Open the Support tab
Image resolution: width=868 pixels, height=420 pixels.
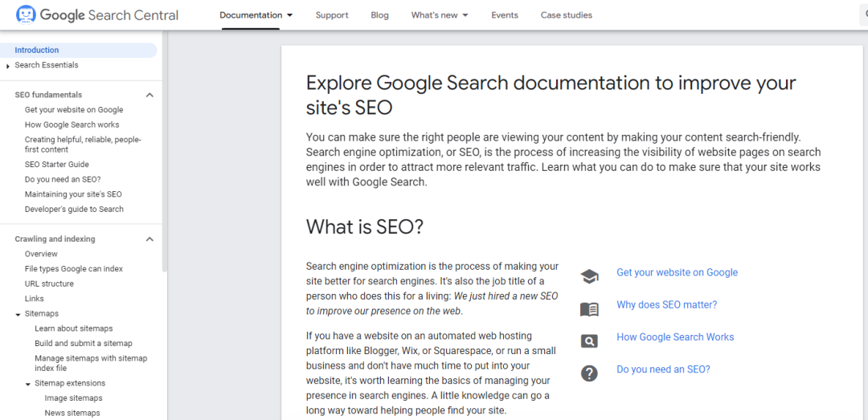point(332,15)
